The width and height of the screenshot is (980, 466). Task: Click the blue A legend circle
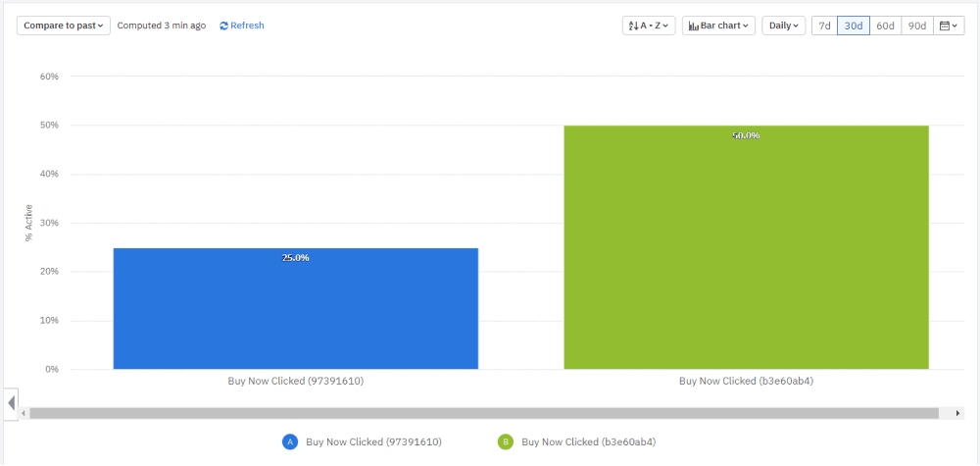(290, 441)
